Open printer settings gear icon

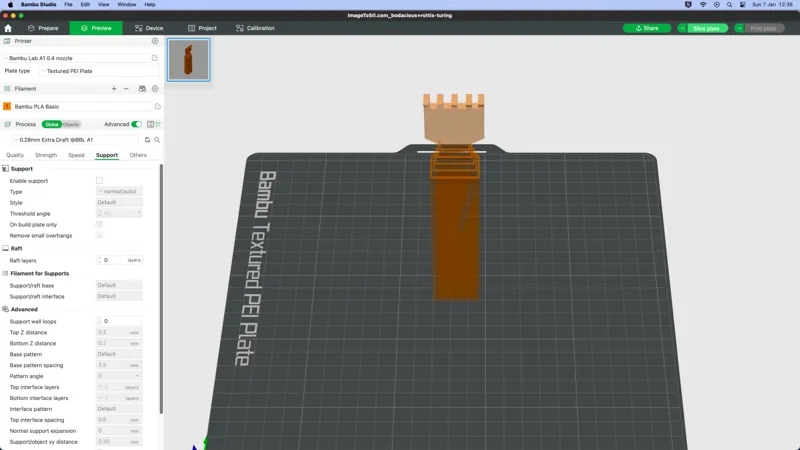tap(155, 41)
